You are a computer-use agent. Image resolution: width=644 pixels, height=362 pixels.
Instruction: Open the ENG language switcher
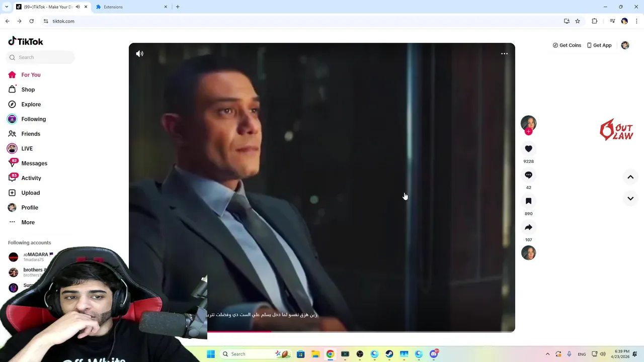click(582, 354)
